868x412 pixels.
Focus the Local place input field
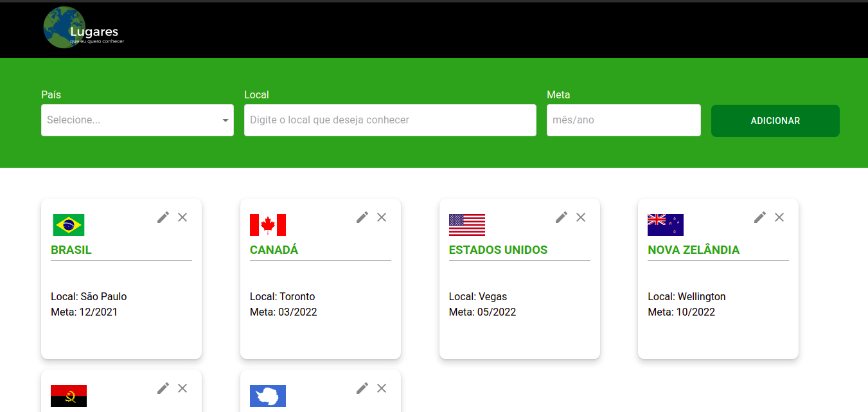point(390,120)
